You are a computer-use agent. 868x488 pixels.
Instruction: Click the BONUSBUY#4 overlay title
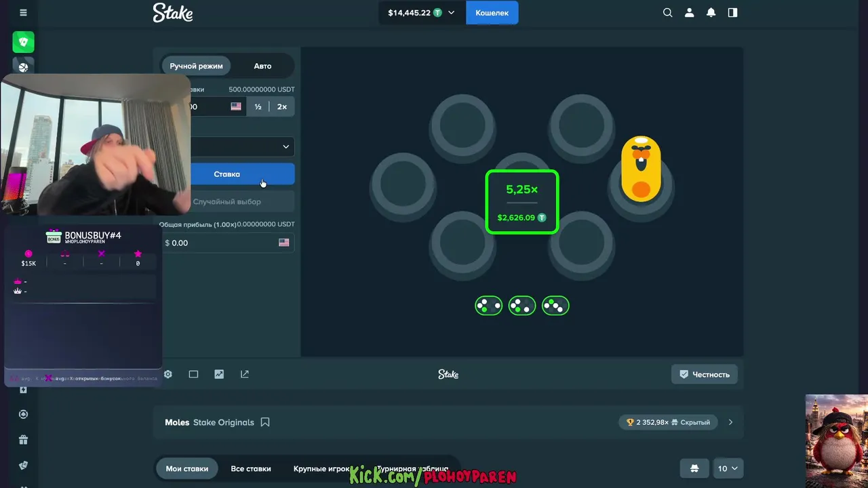[x=93, y=235]
